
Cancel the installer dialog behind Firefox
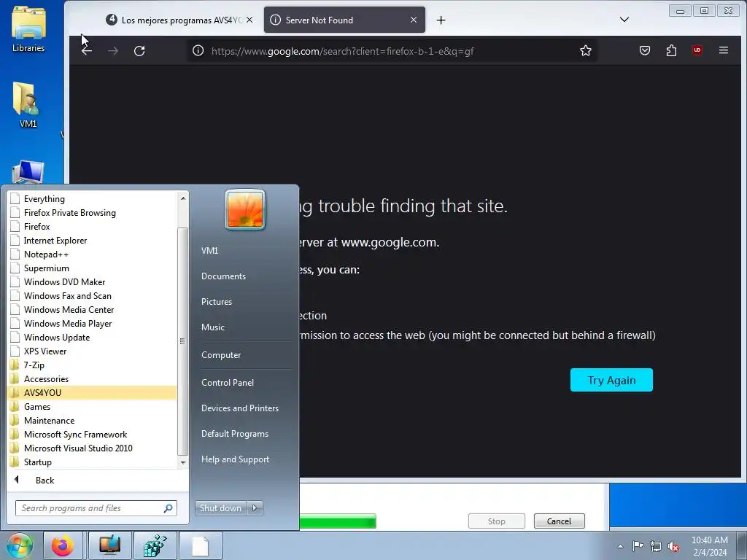(x=559, y=521)
